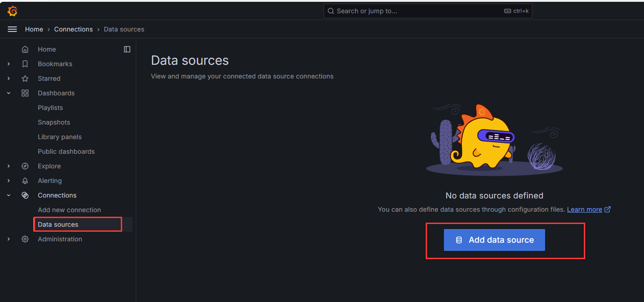The width and height of the screenshot is (644, 302).
Task: Collapse the Connections section chevron
Action: 9,195
